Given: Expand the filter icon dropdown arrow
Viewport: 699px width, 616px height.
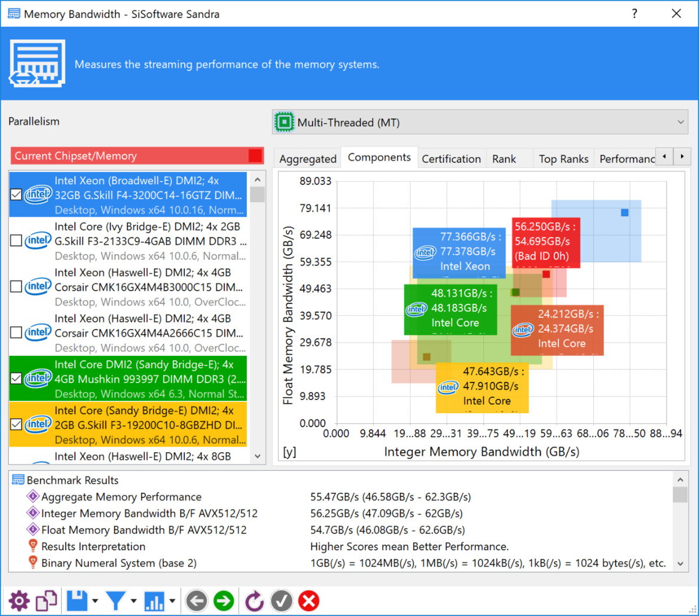Looking at the screenshot, I should tap(134, 601).
